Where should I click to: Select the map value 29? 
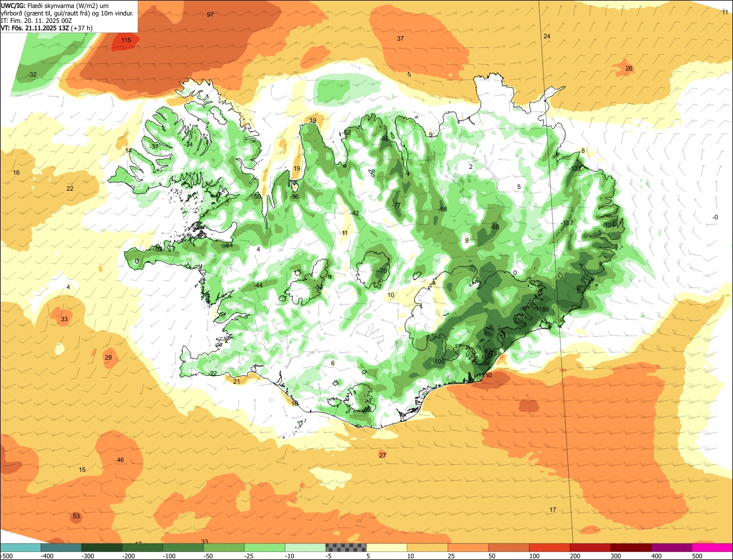point(108,358)
